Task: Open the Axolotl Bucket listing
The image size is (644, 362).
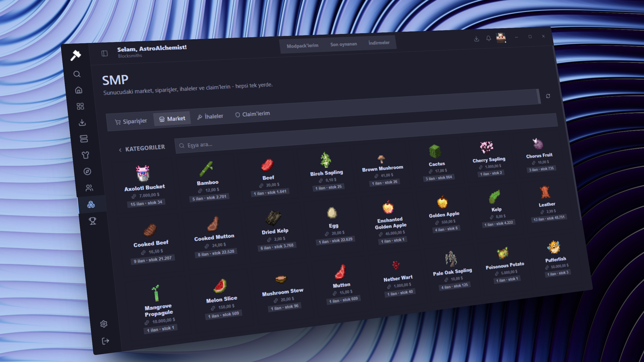Action: [x=144, y=186]
